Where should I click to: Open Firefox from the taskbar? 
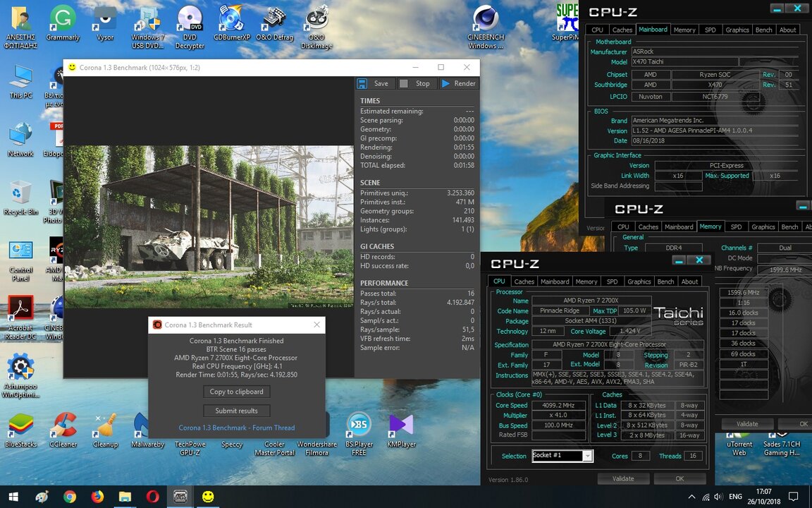pyautogui.click(x=97, y=497)
